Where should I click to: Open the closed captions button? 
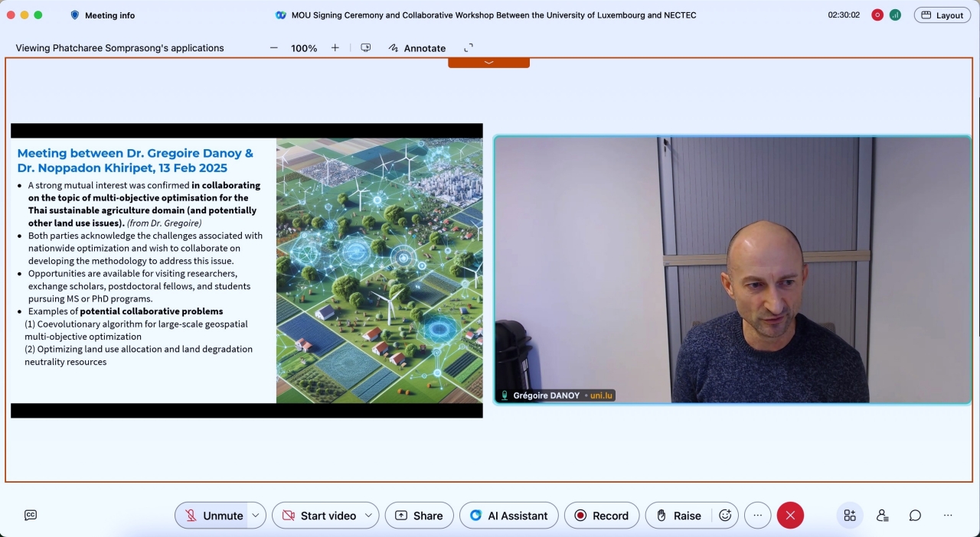(x=31, y=516)
